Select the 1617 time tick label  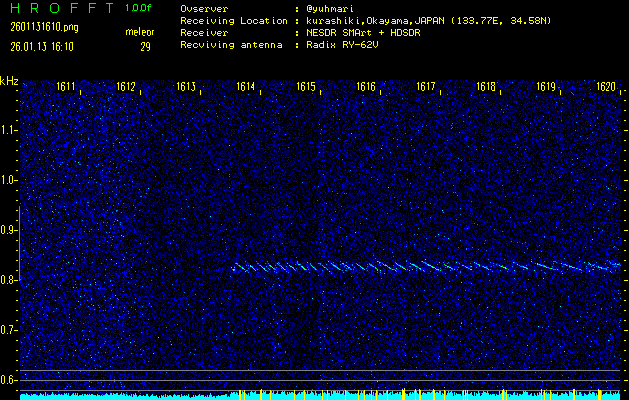pos(426,87)
